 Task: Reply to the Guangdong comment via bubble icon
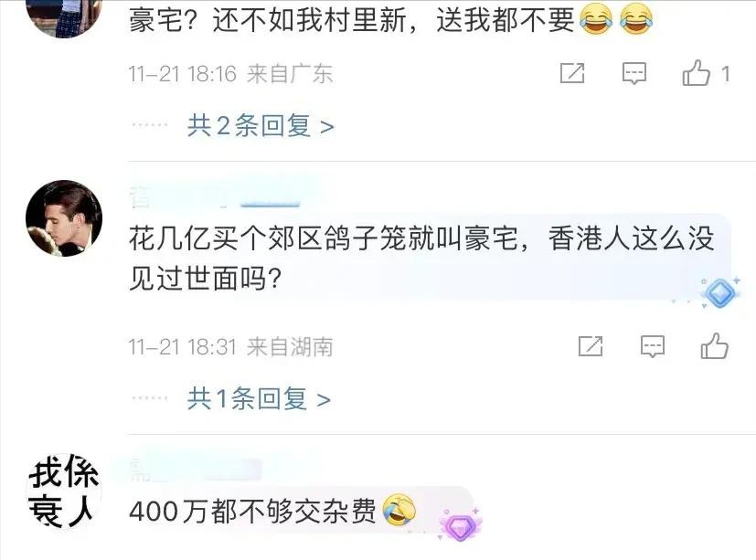coord(634,73)
